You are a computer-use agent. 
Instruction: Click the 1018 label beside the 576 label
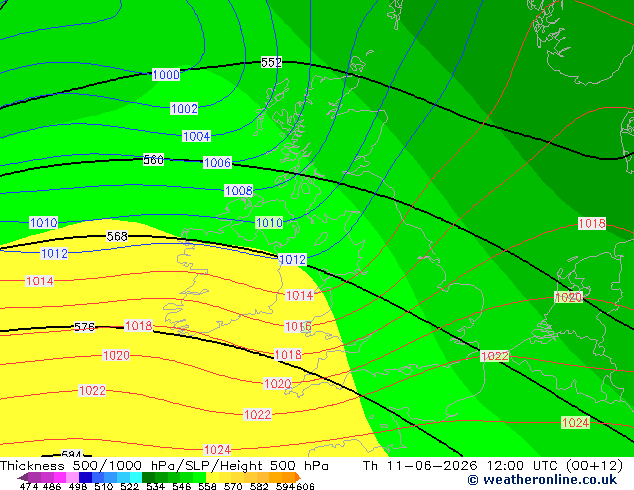(x=139, y=325)
